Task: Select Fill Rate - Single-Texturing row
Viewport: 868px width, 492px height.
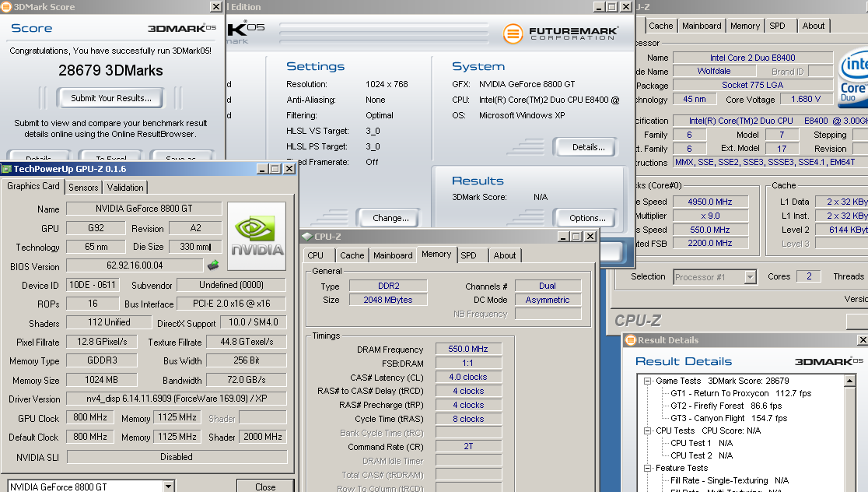Action: [x=729, y=480]
